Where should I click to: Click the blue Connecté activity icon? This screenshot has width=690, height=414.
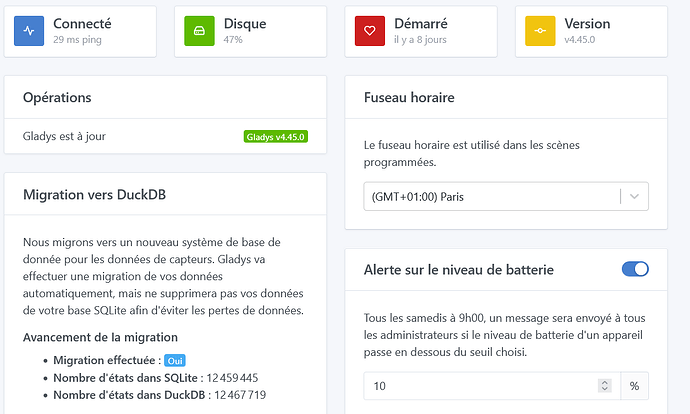tap(29, 31)
